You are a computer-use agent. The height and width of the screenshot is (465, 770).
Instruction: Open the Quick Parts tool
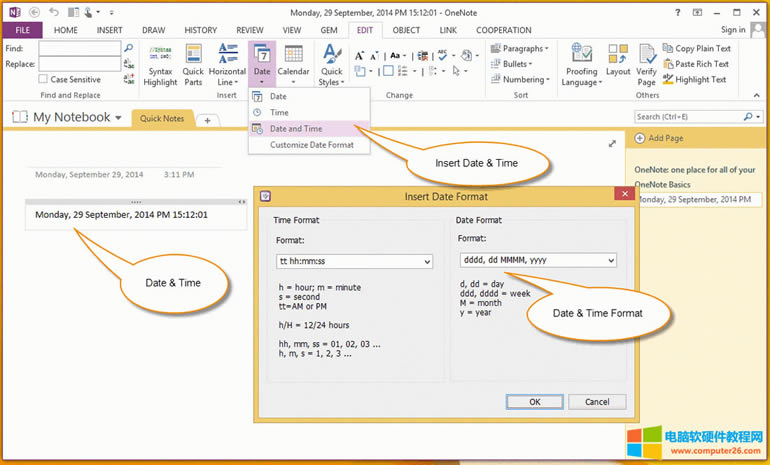click(193, 53)
